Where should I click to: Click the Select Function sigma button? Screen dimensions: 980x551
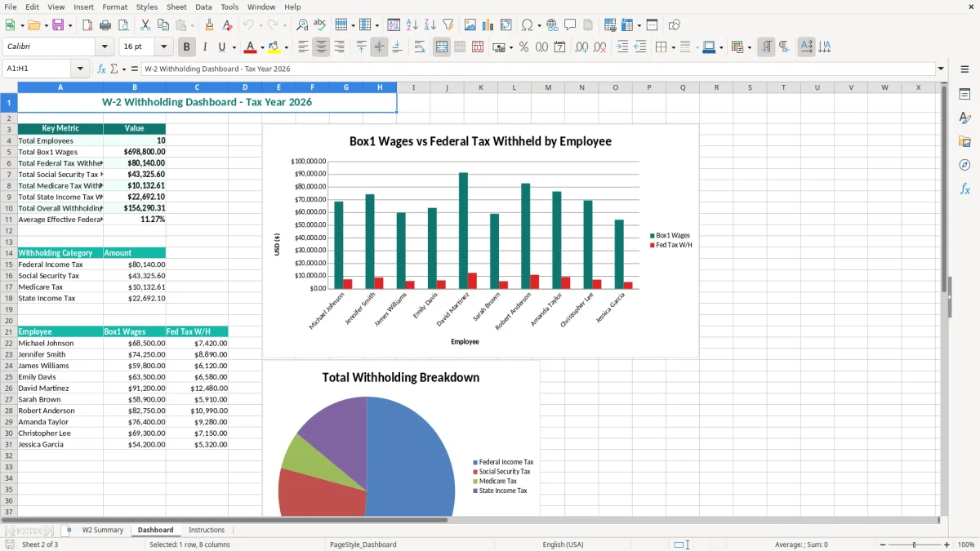click(114, 69)
